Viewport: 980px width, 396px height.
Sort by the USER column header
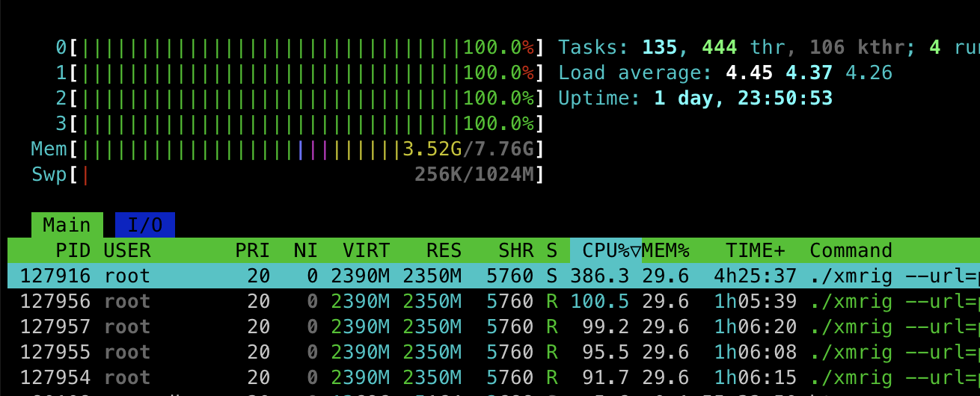pyautogui.click(x=127, y=250)
